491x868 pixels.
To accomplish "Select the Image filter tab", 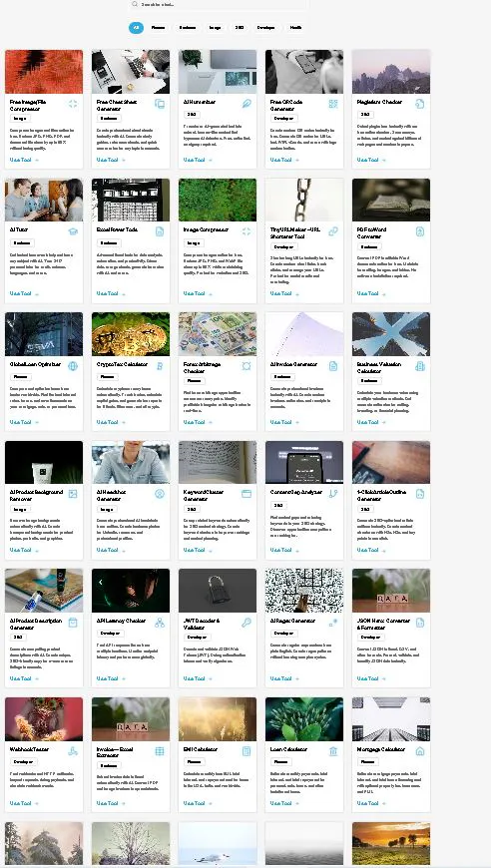I will 215,28.
